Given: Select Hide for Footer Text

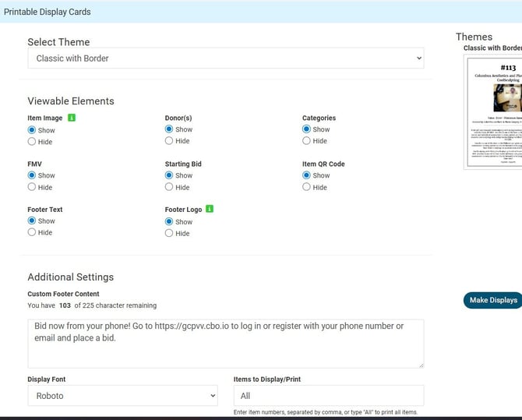Looking at the screenshot, I should (32, 232).
